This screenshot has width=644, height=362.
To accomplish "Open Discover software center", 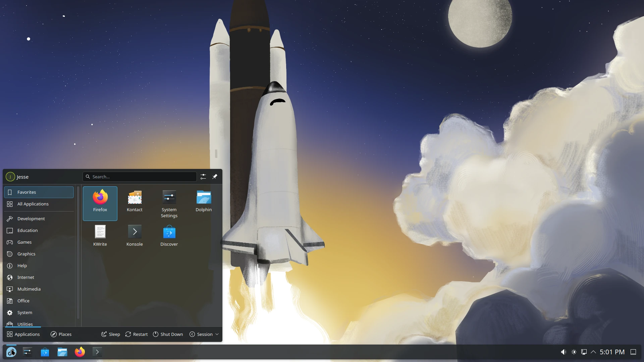I will pos(169,235).
